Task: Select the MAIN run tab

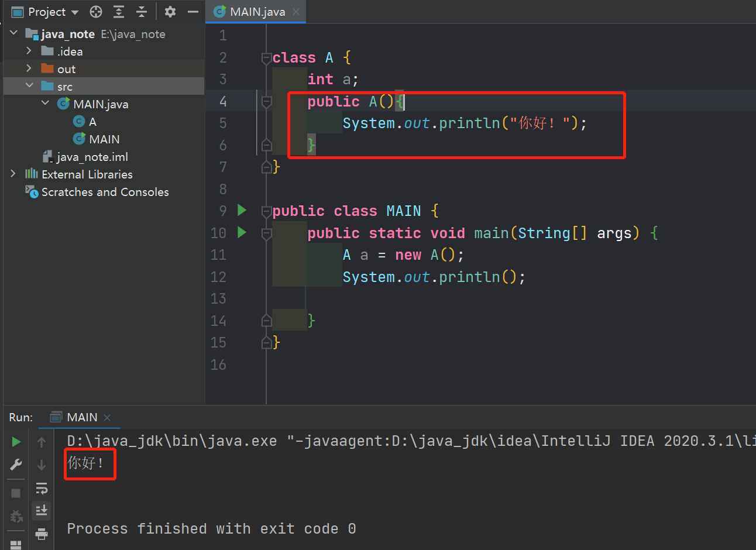Action: pos(81,417)
